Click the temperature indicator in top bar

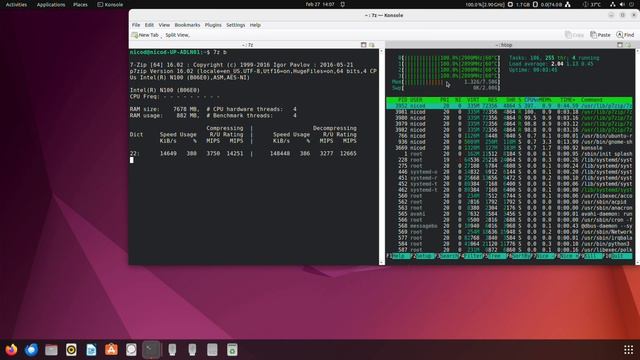592,4
